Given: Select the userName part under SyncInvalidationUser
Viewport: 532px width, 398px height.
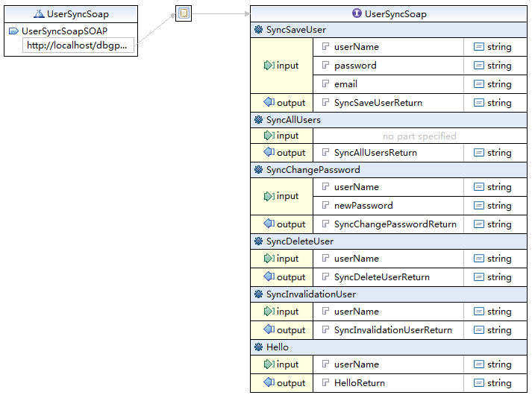Looking at the screenshot, I should pos(356,312).
